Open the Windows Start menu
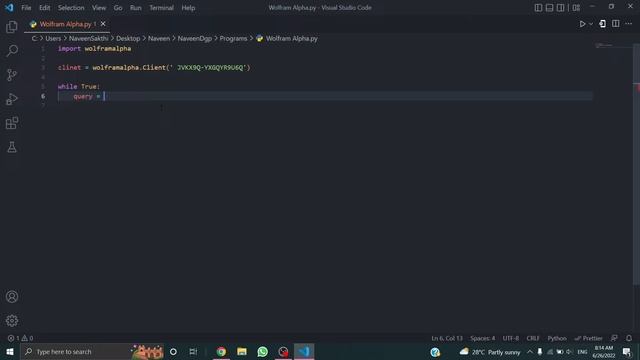 [x=10, y=351]
